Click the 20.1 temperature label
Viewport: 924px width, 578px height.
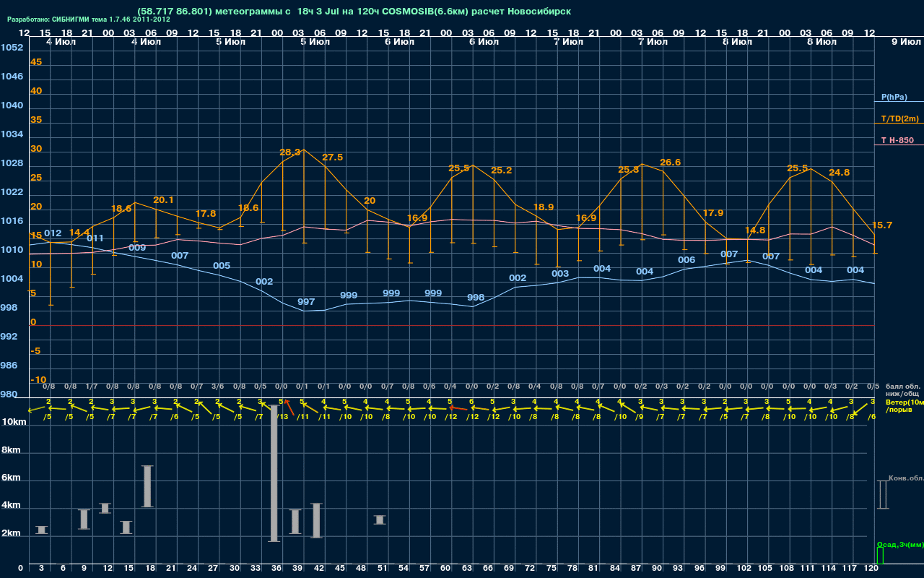click(164, 200)
